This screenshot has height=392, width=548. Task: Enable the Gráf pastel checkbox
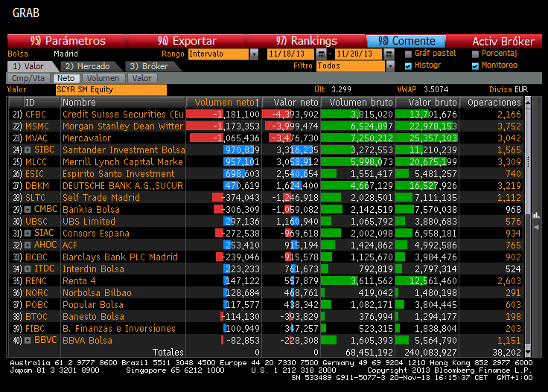coord(408,54)
